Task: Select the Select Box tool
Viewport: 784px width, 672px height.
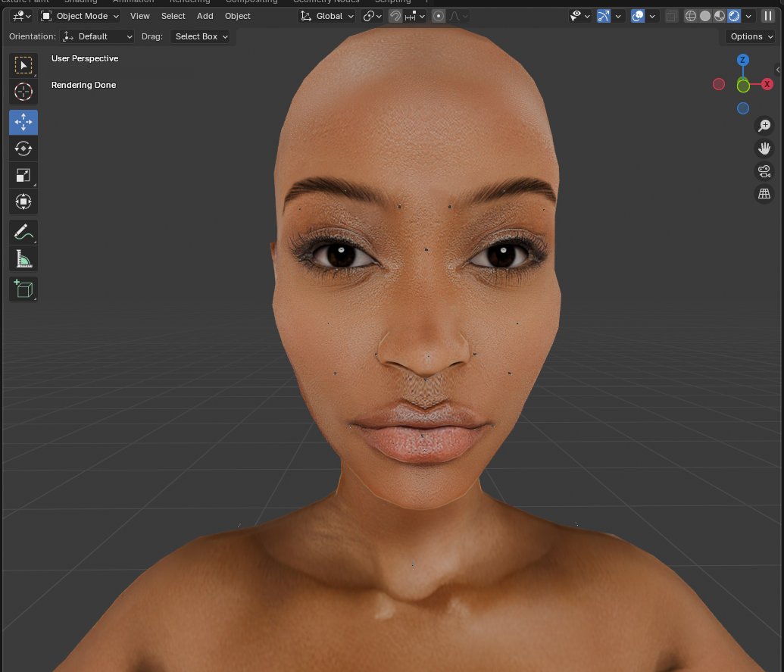Action: (23, 65)
